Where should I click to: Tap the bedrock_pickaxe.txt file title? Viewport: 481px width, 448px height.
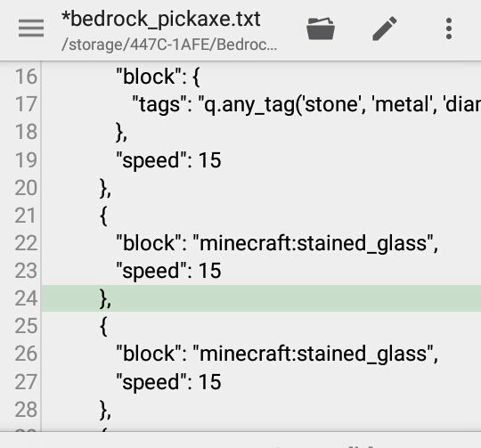tap(160, 19)
